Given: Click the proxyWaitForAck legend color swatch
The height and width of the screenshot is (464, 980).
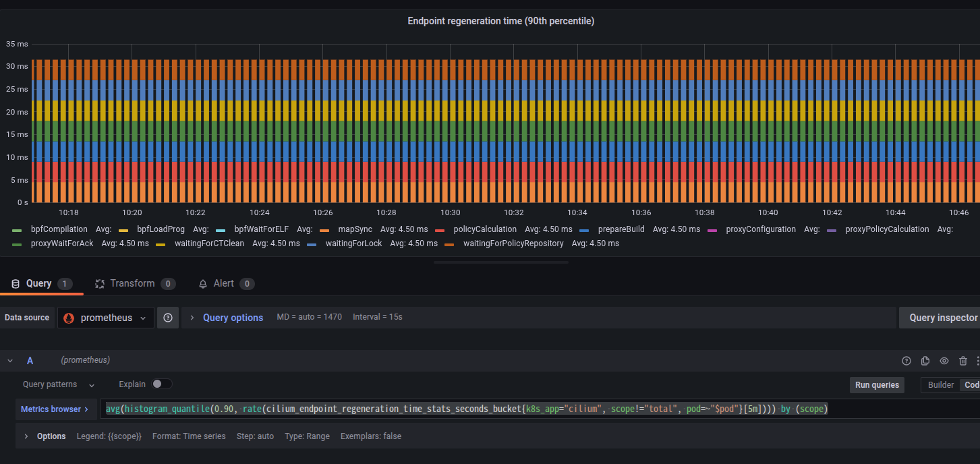Looking at the screenshot, I should pos(17,244).
